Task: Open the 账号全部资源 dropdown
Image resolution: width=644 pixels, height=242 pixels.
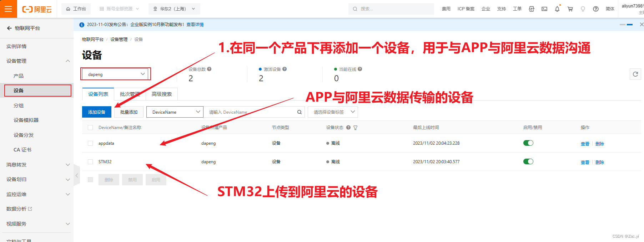Action: (x=119, y=9)
